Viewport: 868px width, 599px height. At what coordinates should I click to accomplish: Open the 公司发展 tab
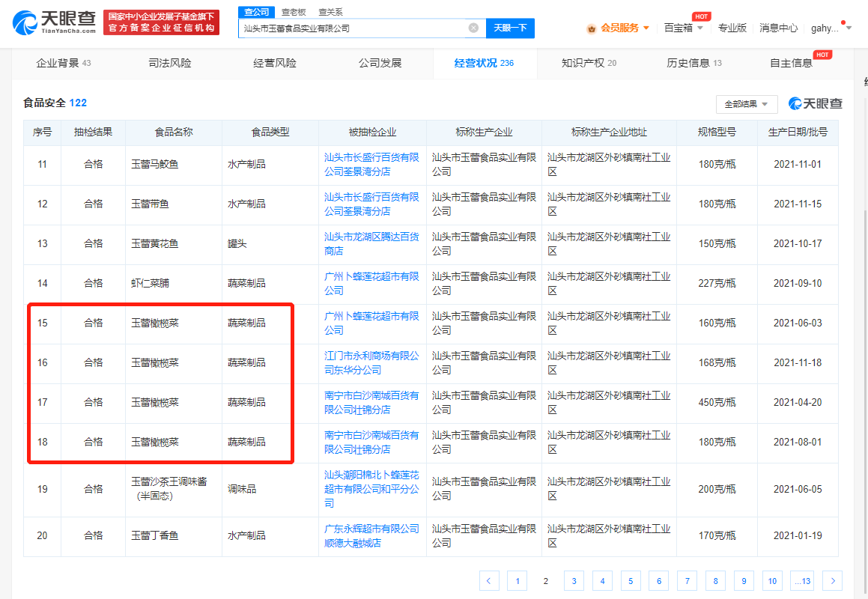380,63
